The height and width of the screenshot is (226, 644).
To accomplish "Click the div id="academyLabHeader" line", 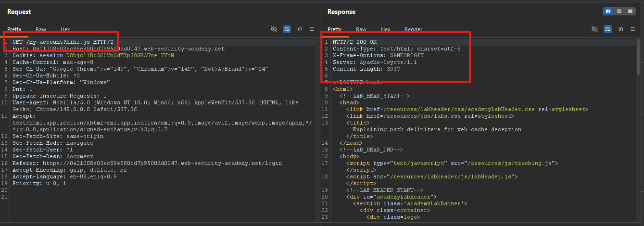I will 391,197.
